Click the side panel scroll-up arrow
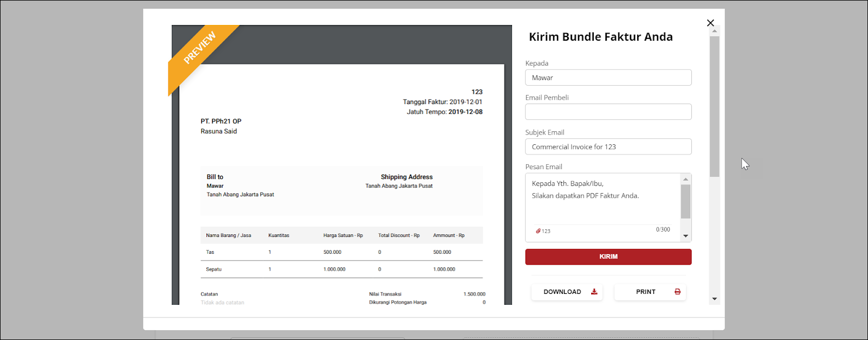Screen dimensions: 868x340 (x=714, y=31)
